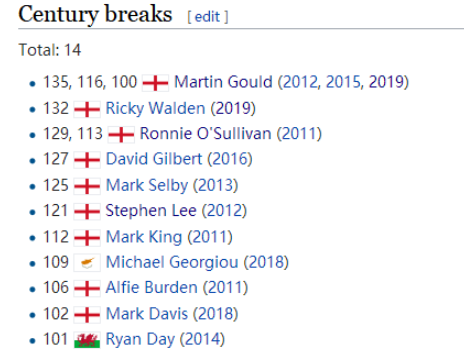The width and height of the screenshot is (464, 361).
Task: Visit the Mark Selby article
Action: point(147,185)
